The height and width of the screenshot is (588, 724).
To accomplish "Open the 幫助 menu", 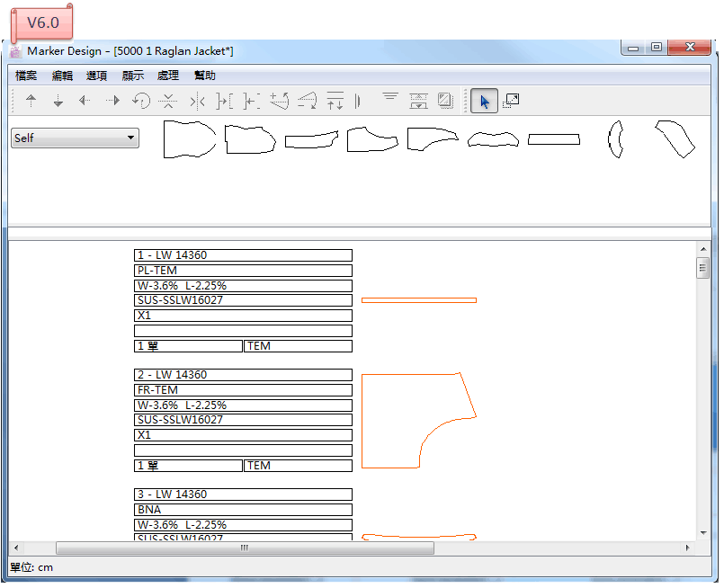I will (204, 76).
